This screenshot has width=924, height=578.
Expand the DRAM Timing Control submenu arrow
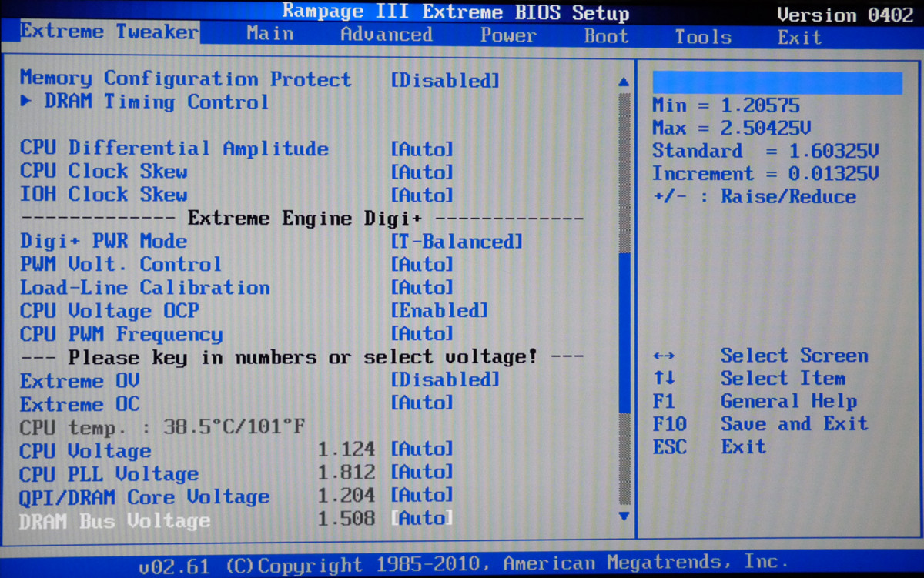[26, 102]
